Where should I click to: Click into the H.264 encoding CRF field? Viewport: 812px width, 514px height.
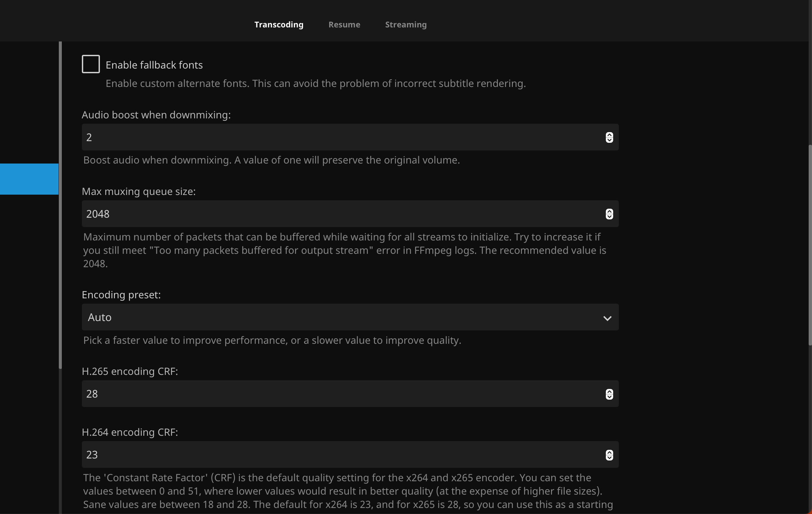[x=337, y=454]
